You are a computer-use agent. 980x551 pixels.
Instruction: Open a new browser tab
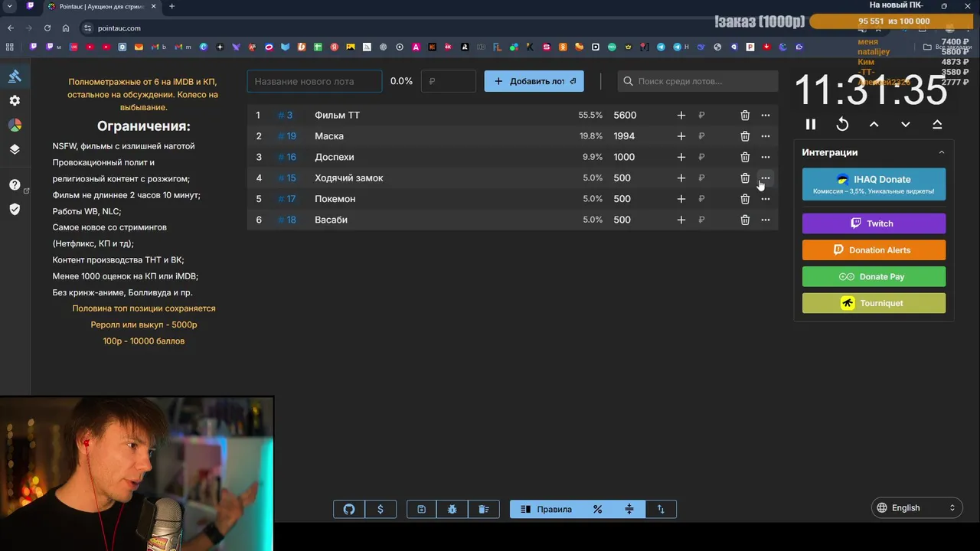pos(171,6)
